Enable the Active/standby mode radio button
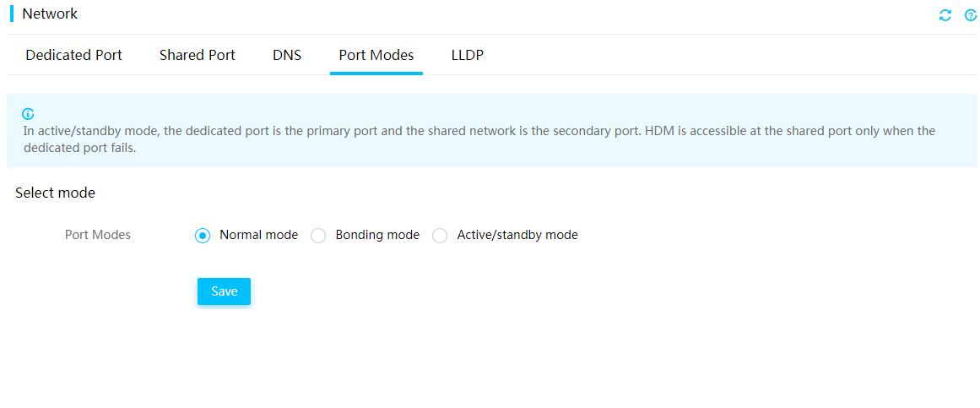Screen dimensions: 980x408 440,236
